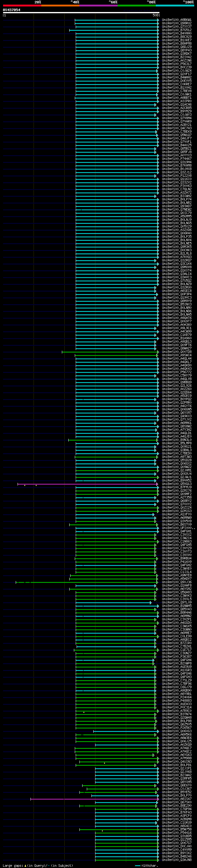Image resolution: width=197 pixels, height=868 pixels.
Task: Click the orange ~40% identity legend segment
Action: (60, 6)
